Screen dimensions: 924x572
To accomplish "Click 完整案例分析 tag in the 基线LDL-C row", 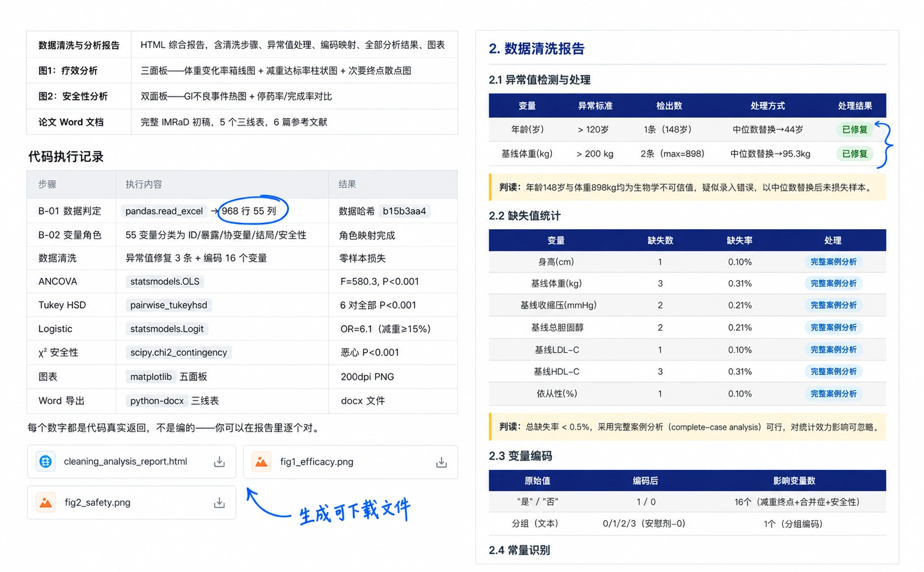I will 833,349.
